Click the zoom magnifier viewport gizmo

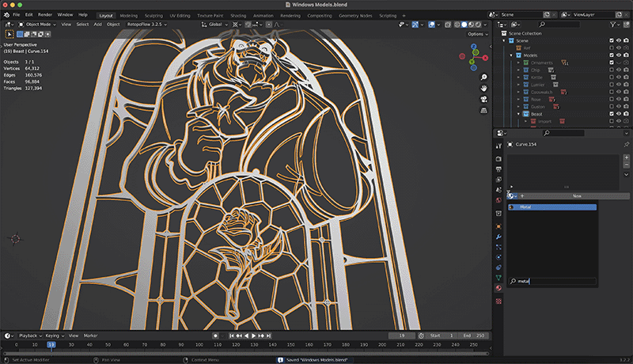point(483,77)
